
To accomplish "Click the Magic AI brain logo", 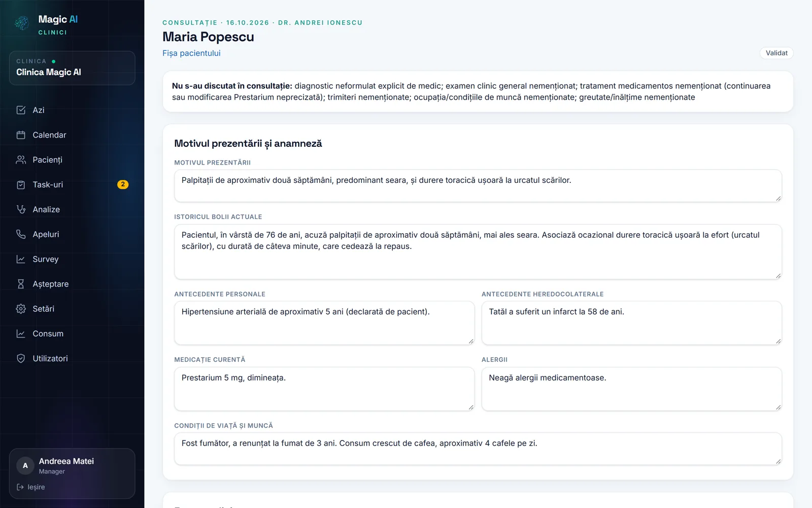I will tap(22, 23).
